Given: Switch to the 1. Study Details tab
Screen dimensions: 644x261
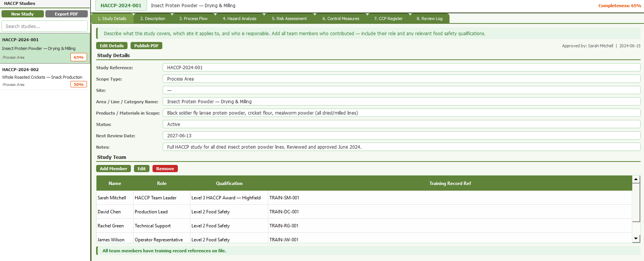Looking at the screenshot, I should [x=112, y=19].
